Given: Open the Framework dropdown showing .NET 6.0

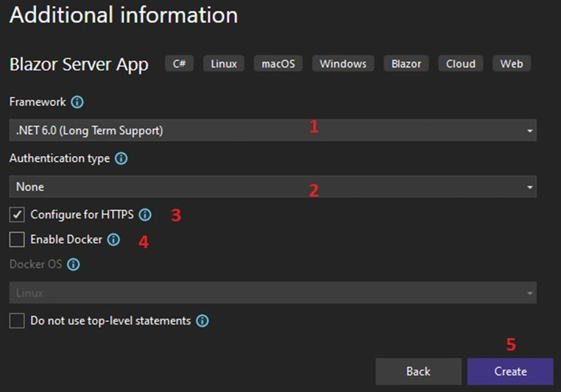Looking at the screenshot, I should click(x=272, y=130).
